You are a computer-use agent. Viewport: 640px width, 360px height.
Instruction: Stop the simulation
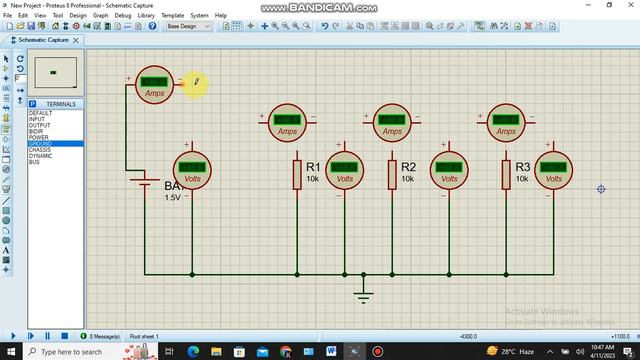pyautogui.click(x=64, y=336)
